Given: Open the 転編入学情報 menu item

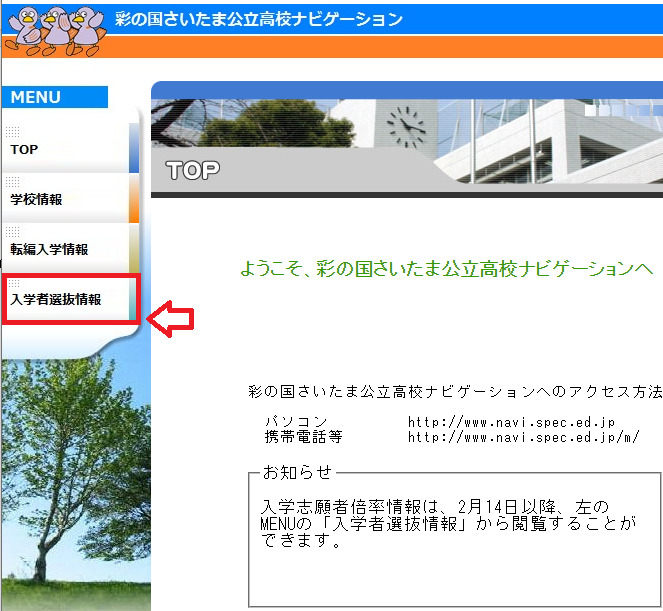Looking at the screenshot, I should coord(70,248).
